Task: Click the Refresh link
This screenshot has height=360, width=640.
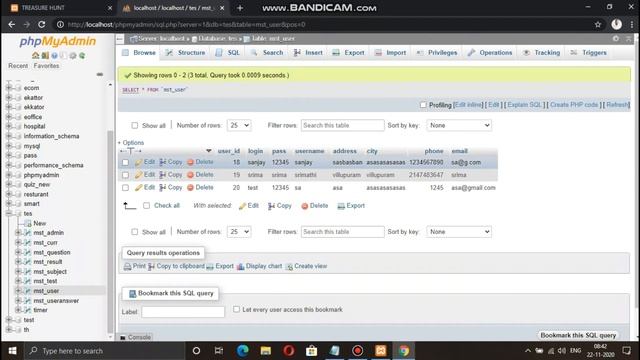Action: click(617, 105)
